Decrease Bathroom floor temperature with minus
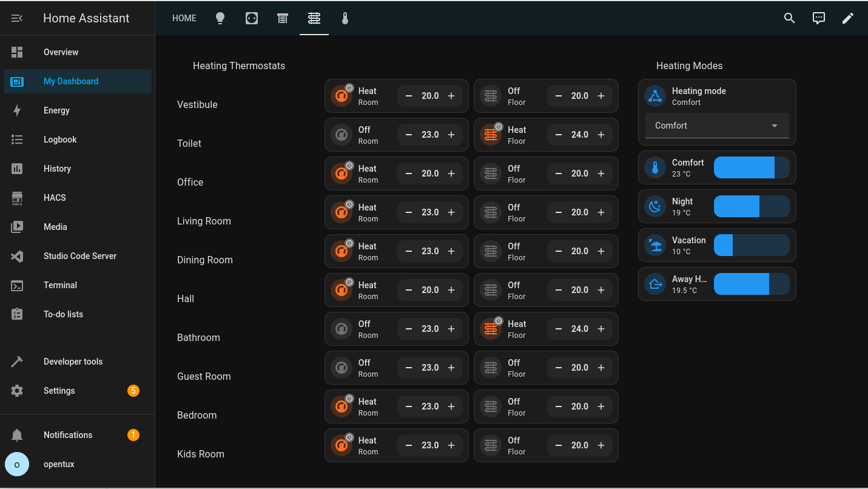Screen dimensions: 868x489 (x=559, y=329)
